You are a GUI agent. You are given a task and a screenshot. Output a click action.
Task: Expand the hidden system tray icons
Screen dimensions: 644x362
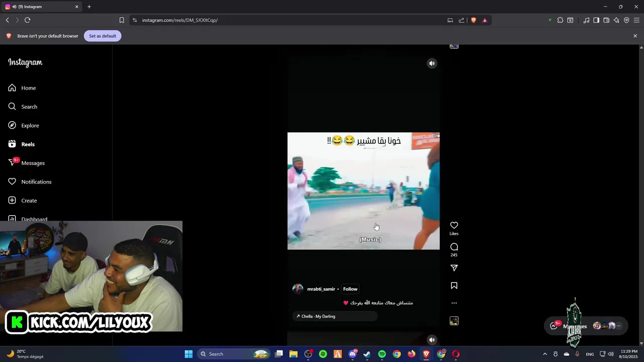[544, 354]
